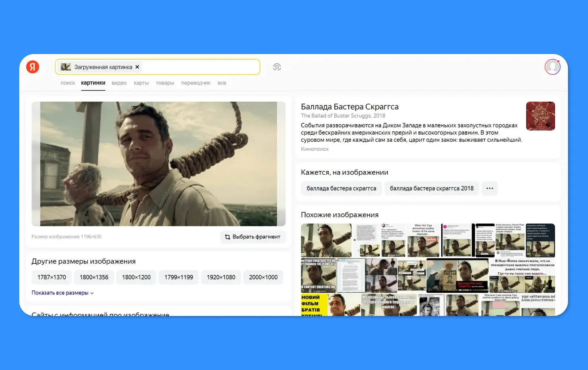
Task: Click the баллада бастера скраггса 2018 tag
Action: [x=432, y=188]
